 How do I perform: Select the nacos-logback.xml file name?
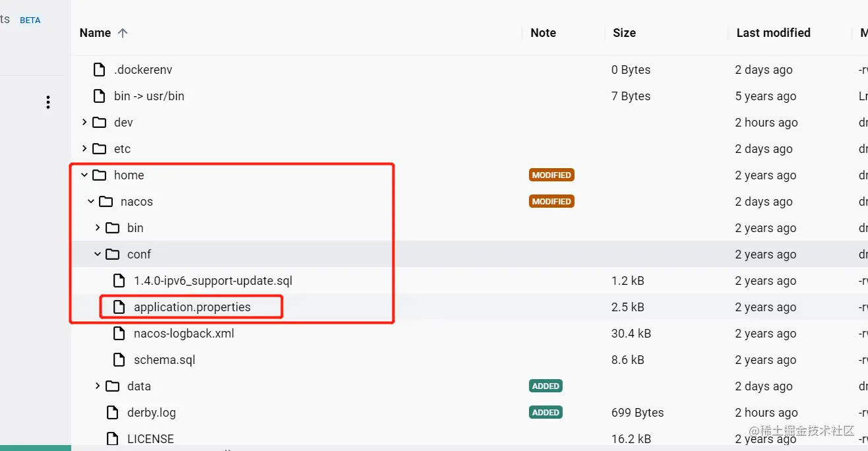(x=184, y=334)
